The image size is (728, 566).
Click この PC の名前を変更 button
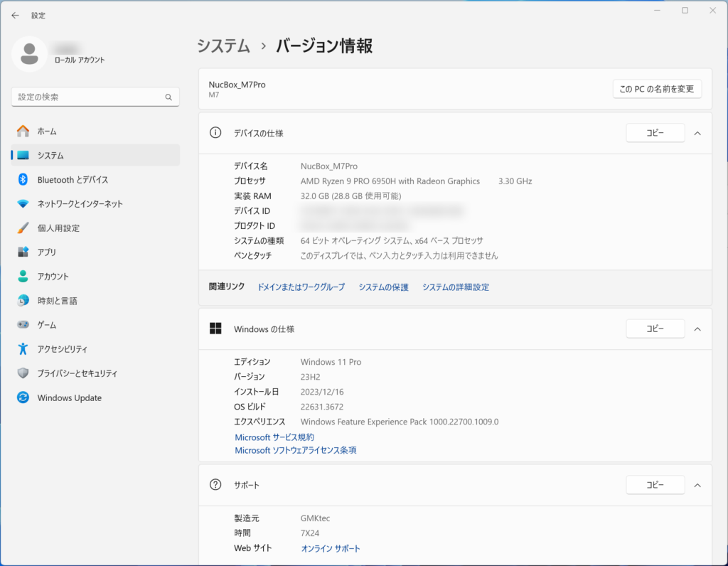tap(657, 89)
